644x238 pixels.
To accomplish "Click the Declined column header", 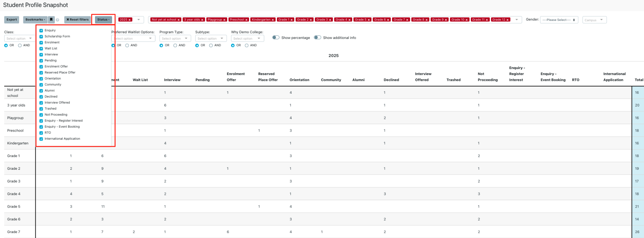I will click(x=391, y=80).
